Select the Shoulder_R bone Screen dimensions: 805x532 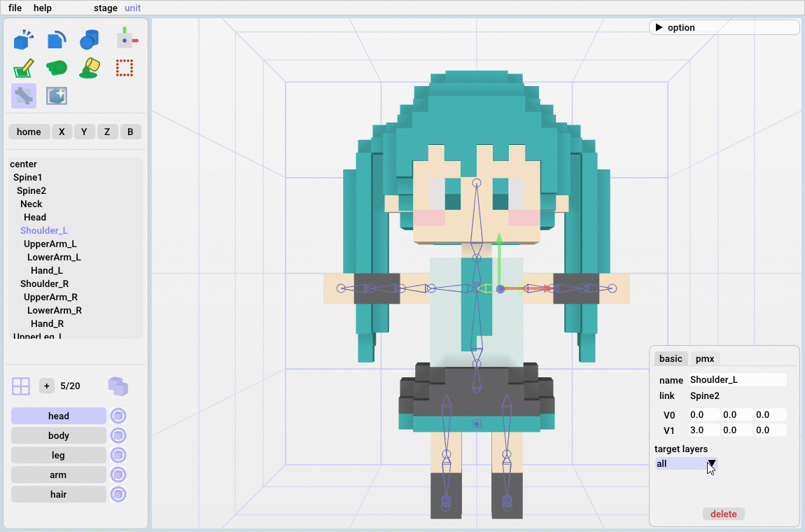[45, 284]
